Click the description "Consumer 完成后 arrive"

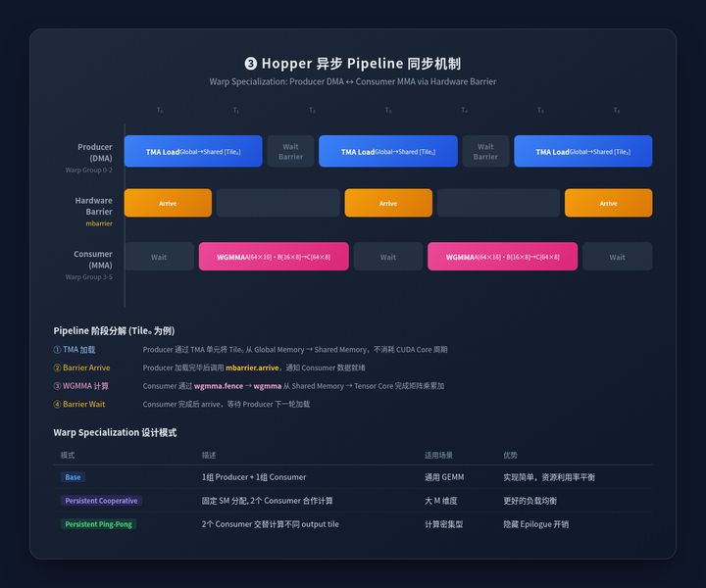coord(227,404)
